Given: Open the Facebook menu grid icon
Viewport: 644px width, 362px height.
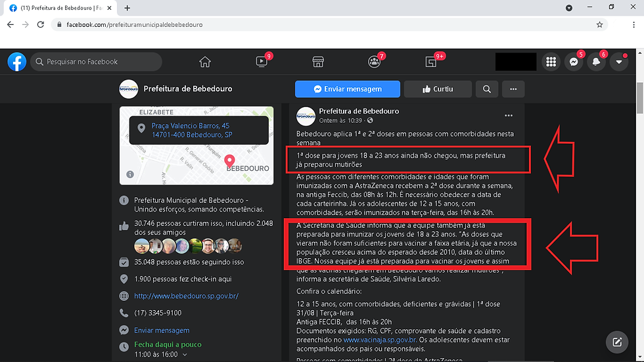Looking at the screenshot, I should pos(551,62).
